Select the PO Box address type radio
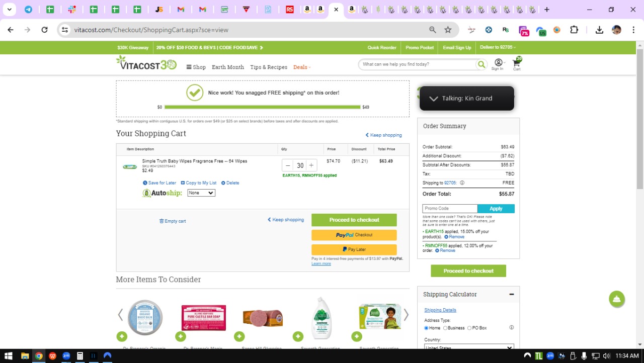Image resolution: width=644 pixels, height=363 pixels. [469, 328]
